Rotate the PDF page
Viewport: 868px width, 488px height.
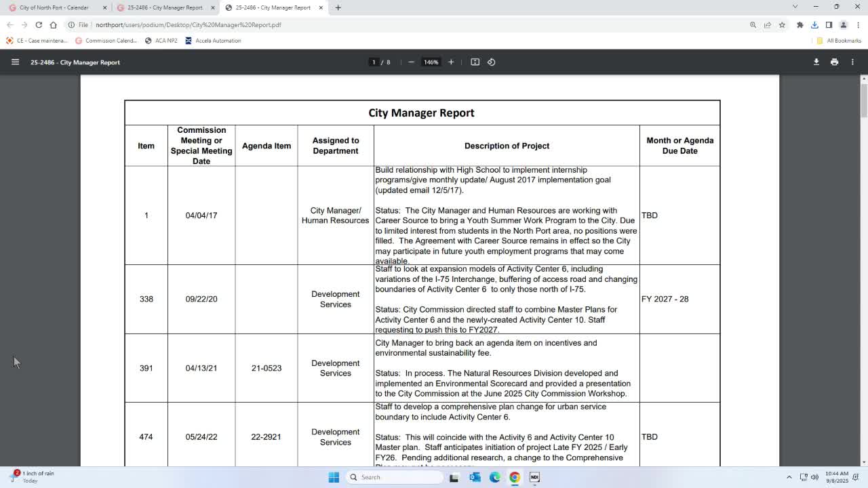coord(491,62)
